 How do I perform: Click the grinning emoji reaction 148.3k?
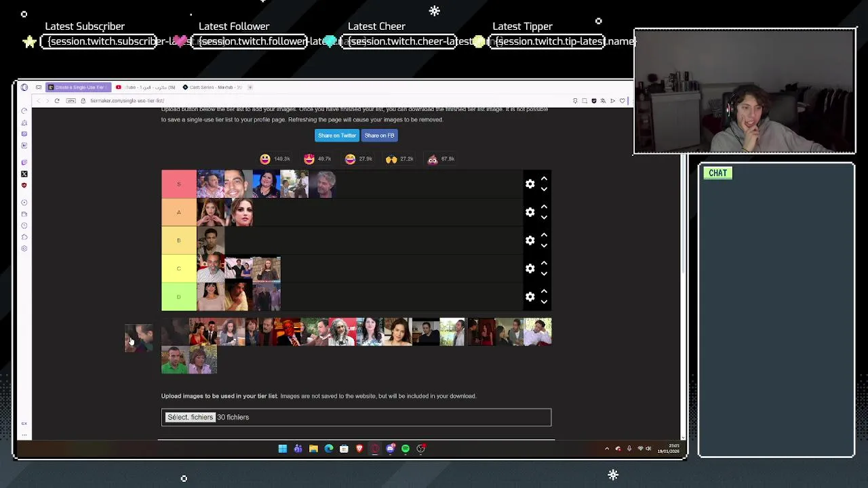265,159
